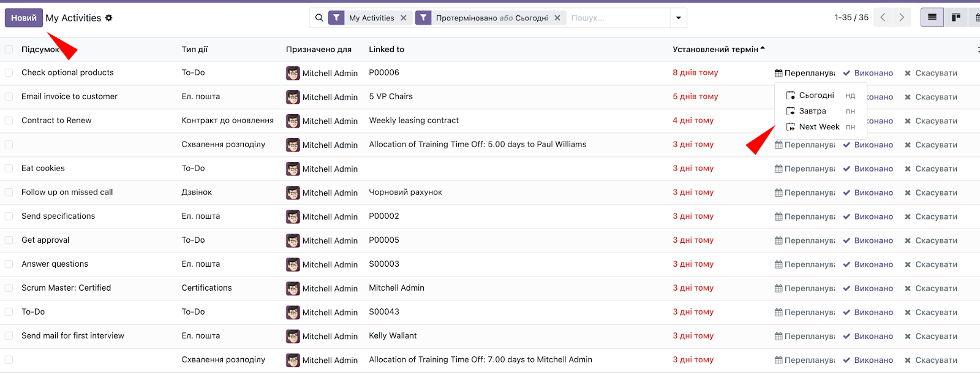Screen dimensions: 980x374
Task: Click the search magnifier icon
Action: pos(319,18)
